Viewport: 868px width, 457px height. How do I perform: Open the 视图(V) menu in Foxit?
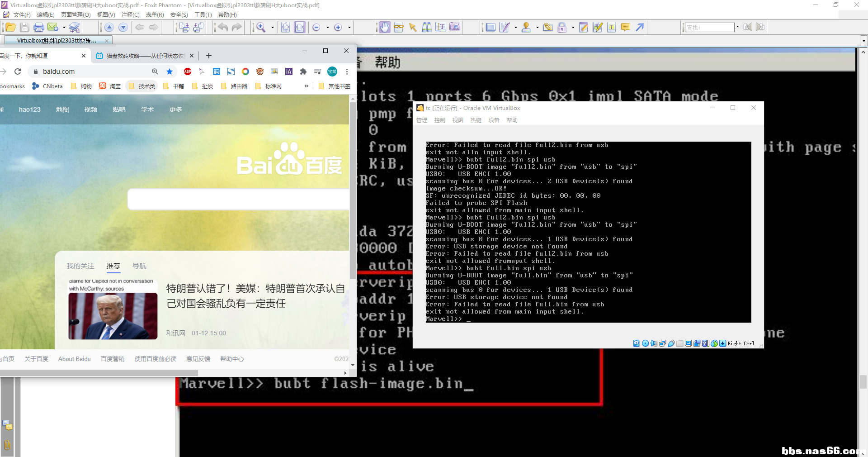pos(106,15)
